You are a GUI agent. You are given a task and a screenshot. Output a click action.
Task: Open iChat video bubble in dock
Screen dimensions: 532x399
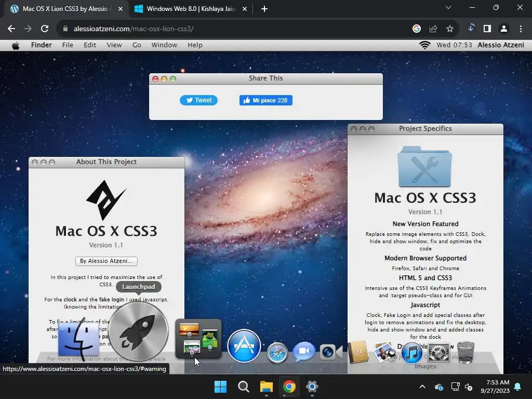pos(303,352)
